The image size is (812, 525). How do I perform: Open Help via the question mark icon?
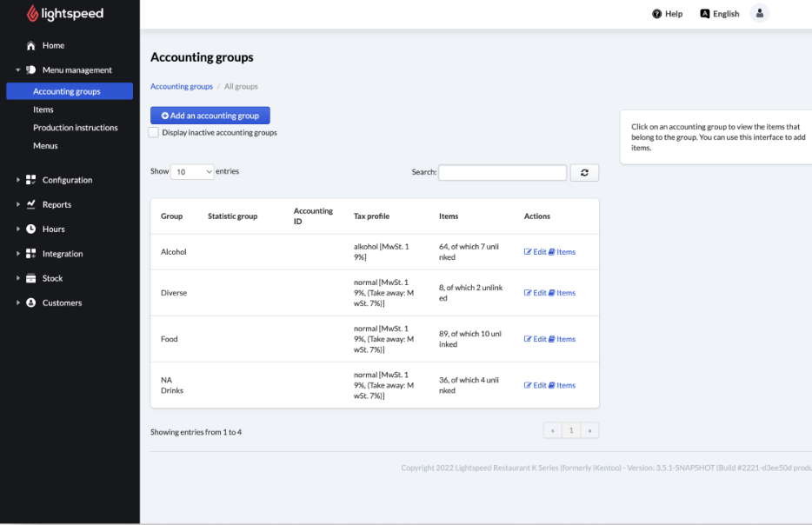tap(657, 14)
